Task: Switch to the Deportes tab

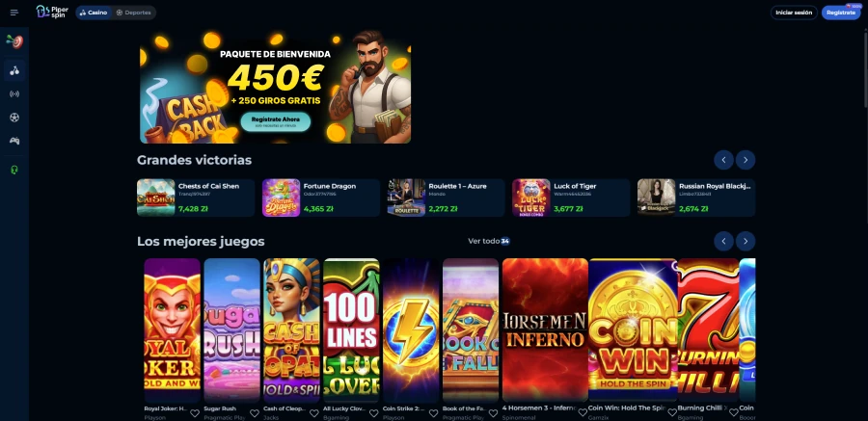Action: point(133,13)
